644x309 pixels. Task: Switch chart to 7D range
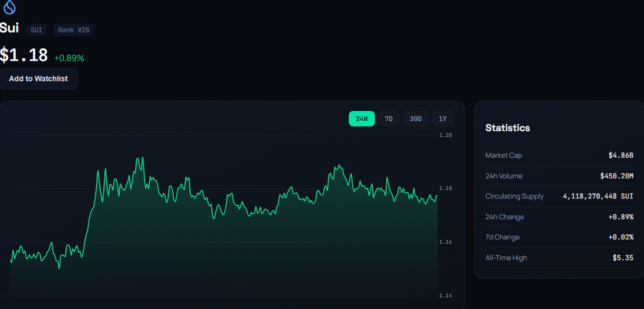click(x=389, y=119)
